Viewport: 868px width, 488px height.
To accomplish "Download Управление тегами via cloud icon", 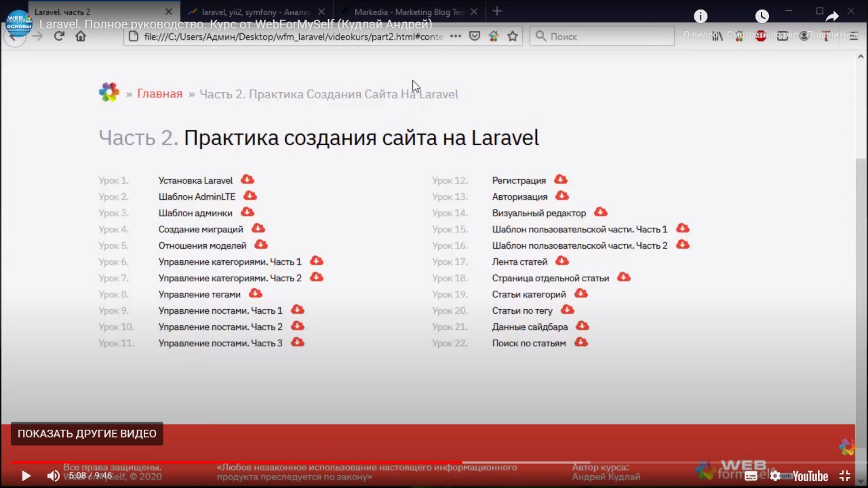I will tap(256, 293).
